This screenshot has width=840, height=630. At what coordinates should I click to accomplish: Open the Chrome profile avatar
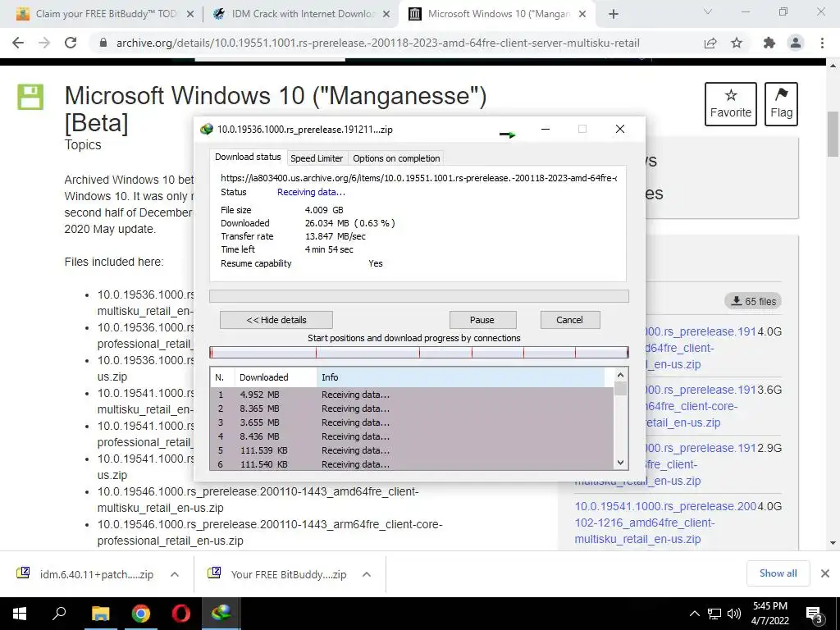coord(796,43)
